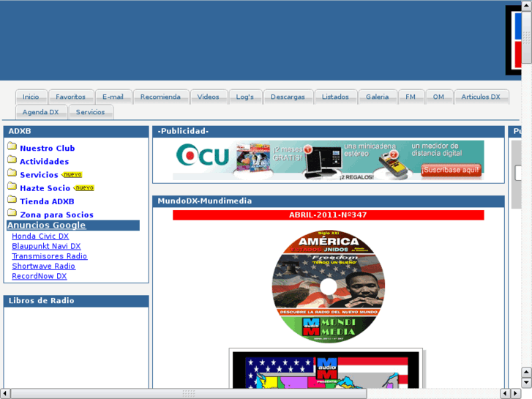Open the Favoritos tab
Screen dimensions: 532x399
tap(70, 97)
